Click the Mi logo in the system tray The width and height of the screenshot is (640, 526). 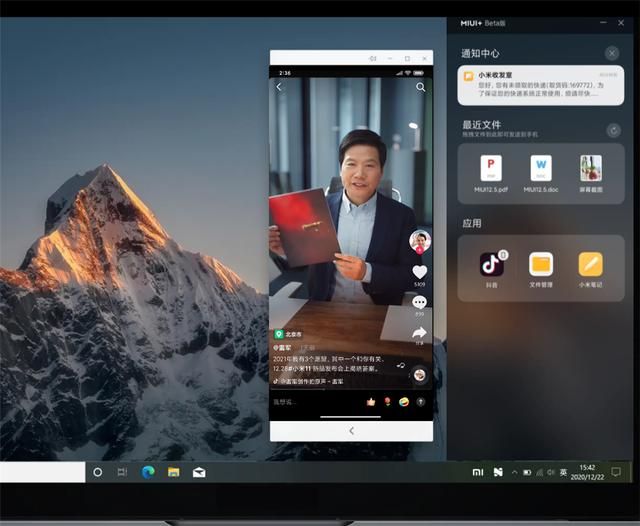coord(478,472)
